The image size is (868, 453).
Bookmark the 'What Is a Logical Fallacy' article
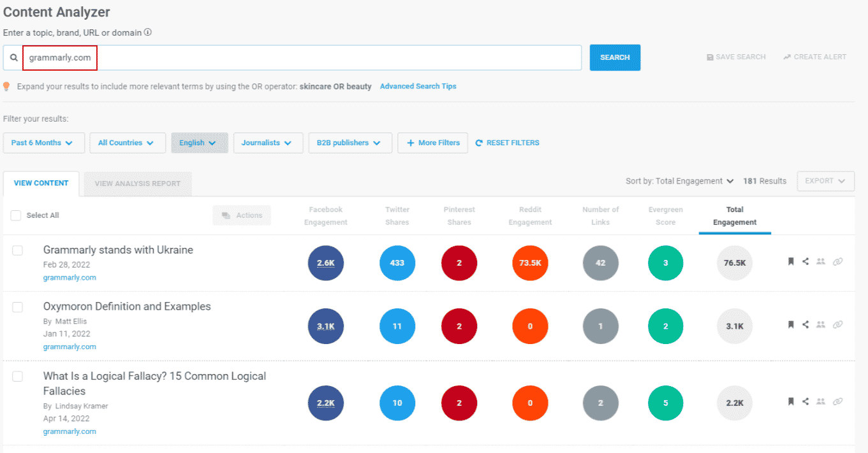tap(791, 401)
